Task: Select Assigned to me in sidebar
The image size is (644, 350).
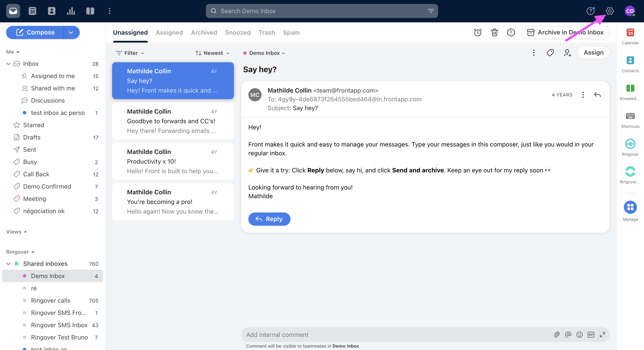Action: click(53, 76)
